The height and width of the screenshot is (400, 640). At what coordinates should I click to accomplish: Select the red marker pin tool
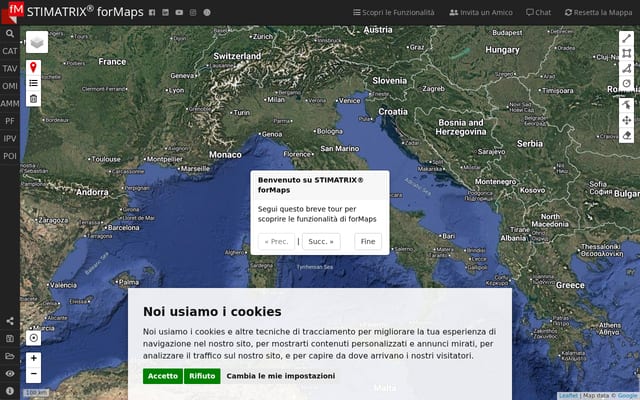[x=33, y=67]
